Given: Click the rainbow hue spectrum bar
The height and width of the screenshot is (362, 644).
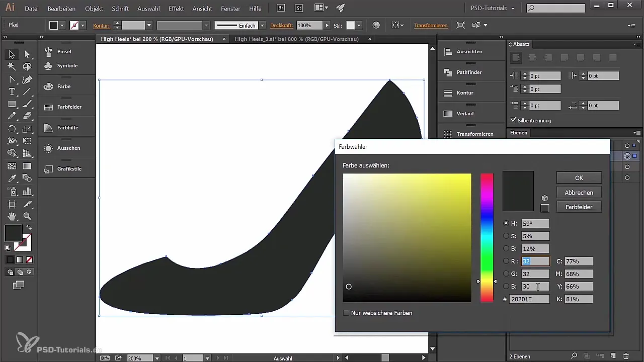Looking at the screenshot, I should (487, 238).
